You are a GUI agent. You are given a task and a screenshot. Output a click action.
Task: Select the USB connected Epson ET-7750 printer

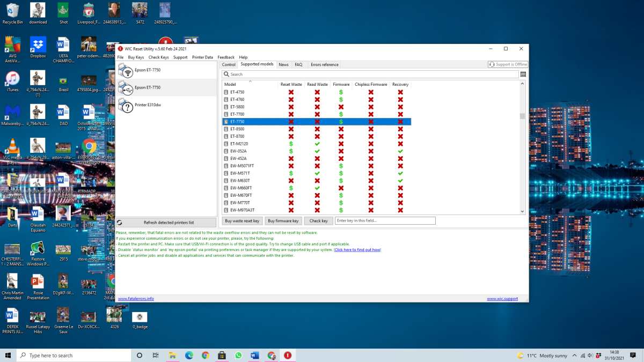click(x=147, y=87)
